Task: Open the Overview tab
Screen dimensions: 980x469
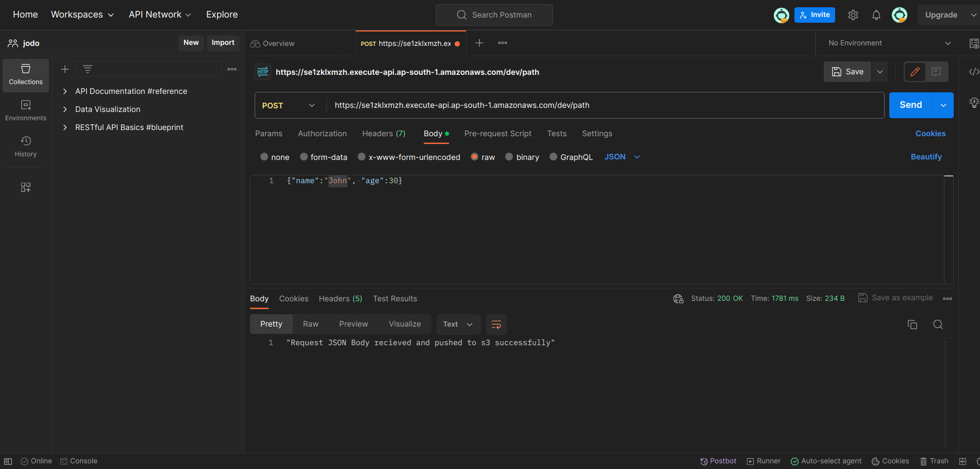Action: (x=278, y=43)
